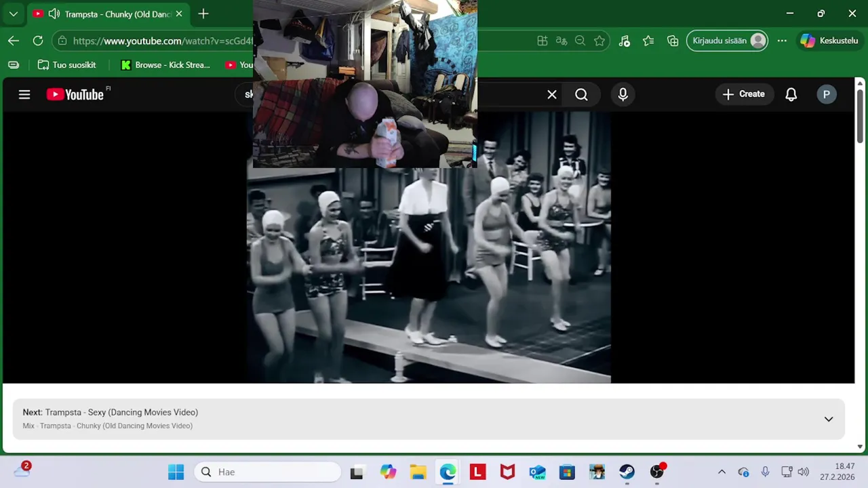The image size is (868, 488).
Task: Mute the Trampsta tab audio icon
Action: (x=54, y=14)
